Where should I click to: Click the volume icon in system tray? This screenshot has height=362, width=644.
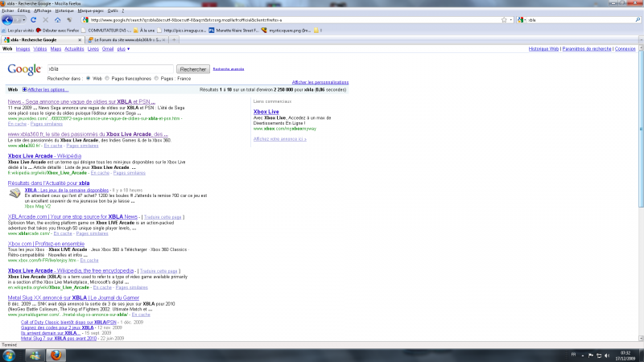tap(608, 356)
